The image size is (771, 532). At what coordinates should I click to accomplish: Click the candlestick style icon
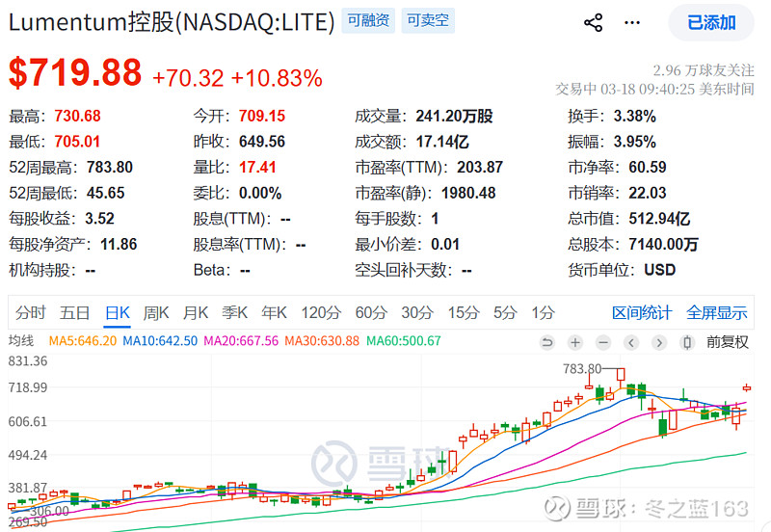click(687, 342)
